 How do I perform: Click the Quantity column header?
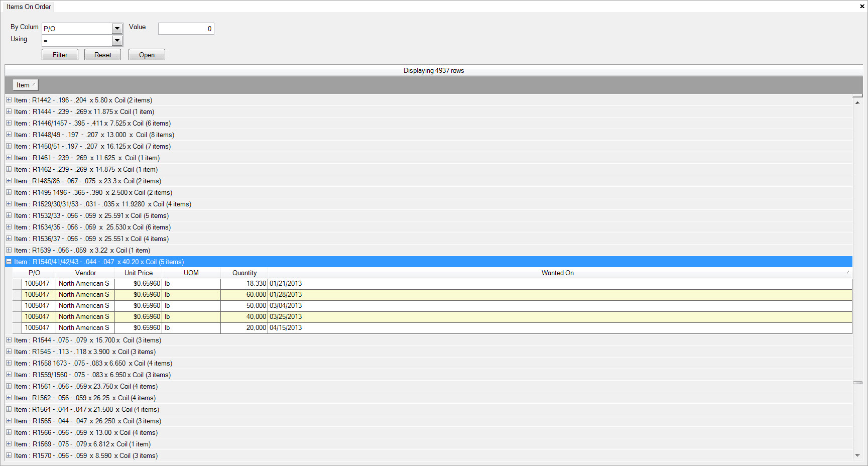pos(244,273)
